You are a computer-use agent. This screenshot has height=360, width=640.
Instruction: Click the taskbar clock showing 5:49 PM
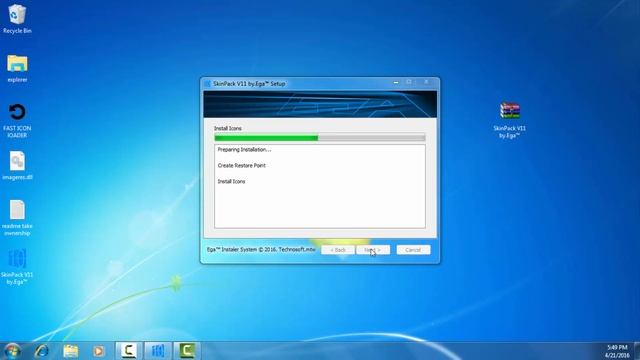click(617, 351)
